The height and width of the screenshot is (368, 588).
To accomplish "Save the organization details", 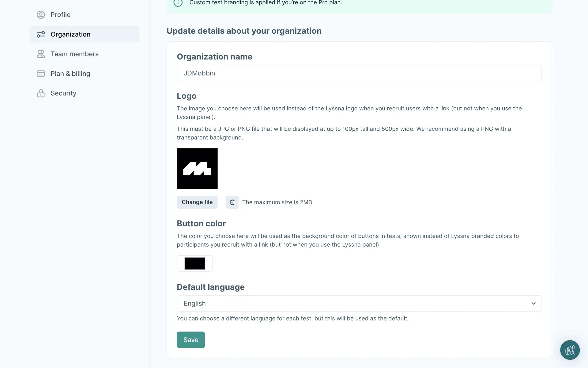I will 190,340.
